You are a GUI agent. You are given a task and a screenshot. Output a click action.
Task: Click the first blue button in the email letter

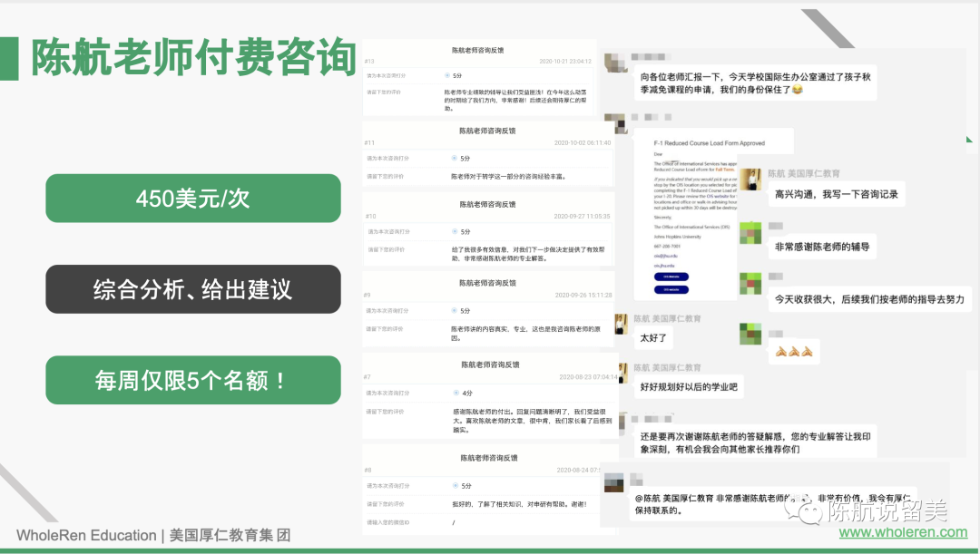(671, 276)
